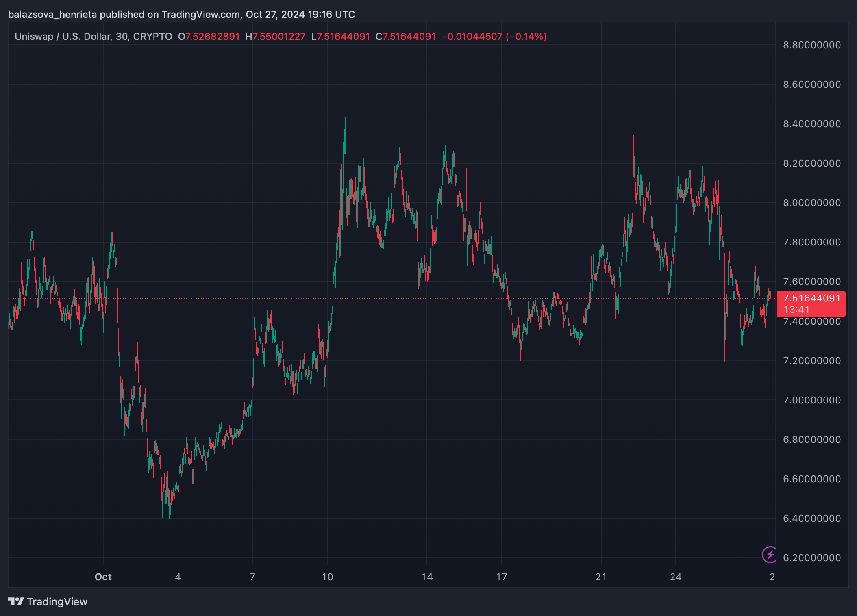857x616 pixels.
Task: Click the 21 date label on time axis
Action: [601, 577]
